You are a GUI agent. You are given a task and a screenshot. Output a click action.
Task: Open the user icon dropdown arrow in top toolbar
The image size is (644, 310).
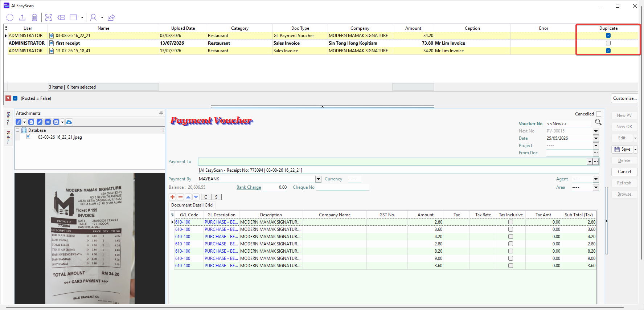click(102, 17)
